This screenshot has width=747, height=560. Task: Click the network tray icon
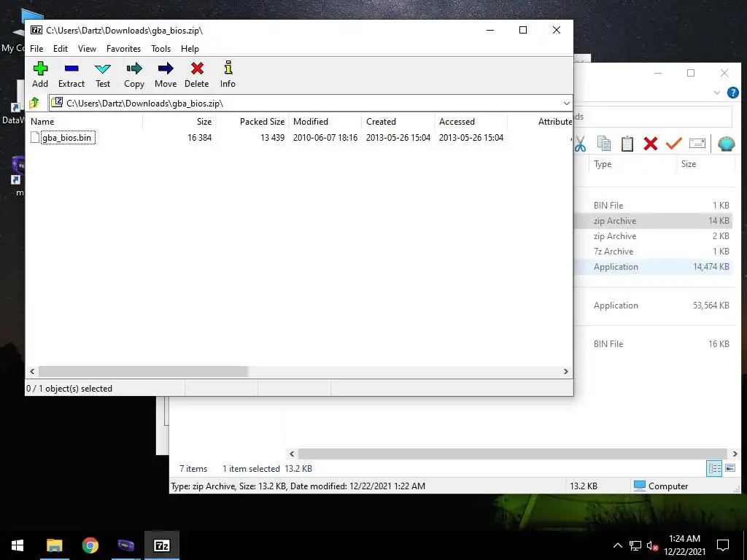635,545
